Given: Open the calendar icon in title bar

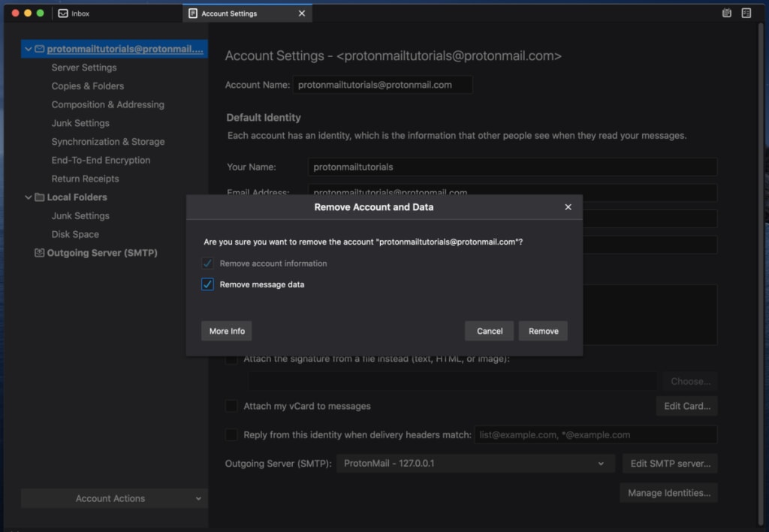Looking at the screenshot, I should (x=727, y=14).
